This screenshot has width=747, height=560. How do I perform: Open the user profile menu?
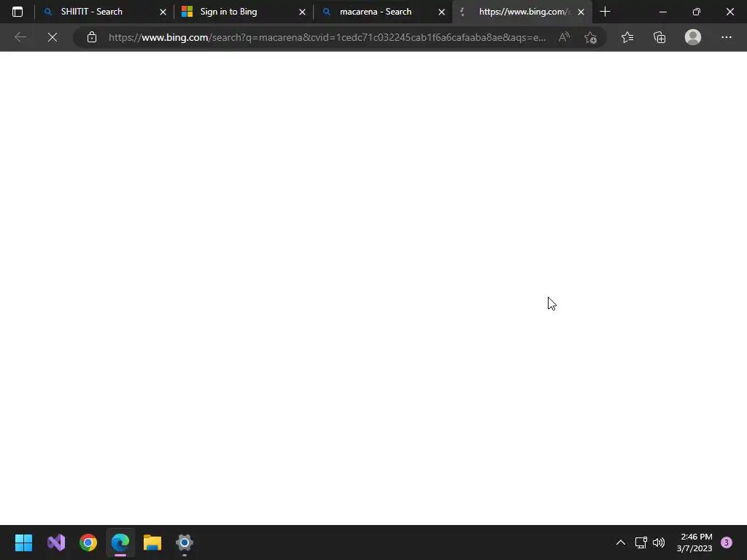[693, 37]
